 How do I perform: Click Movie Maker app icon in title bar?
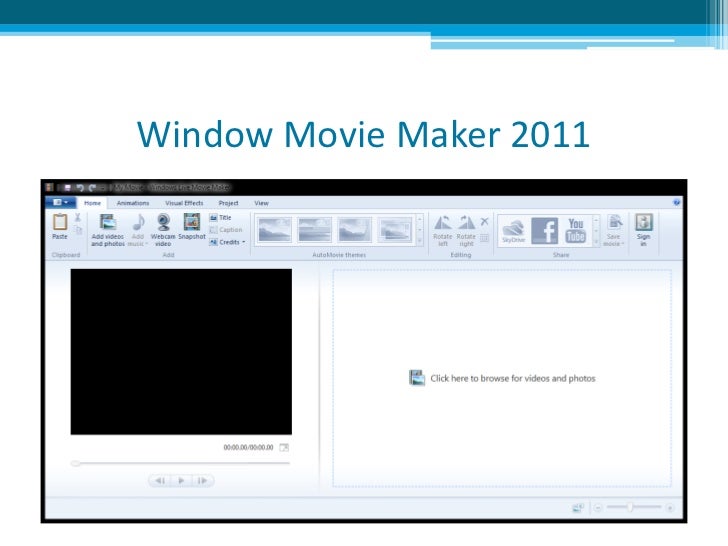[50, 187]
